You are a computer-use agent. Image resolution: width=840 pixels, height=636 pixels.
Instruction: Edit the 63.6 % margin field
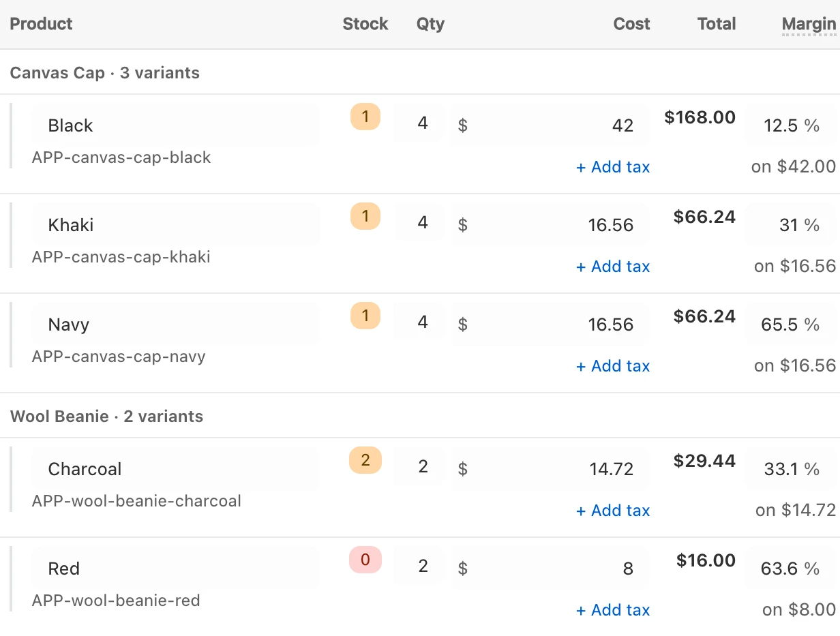[x=790, y=569]
